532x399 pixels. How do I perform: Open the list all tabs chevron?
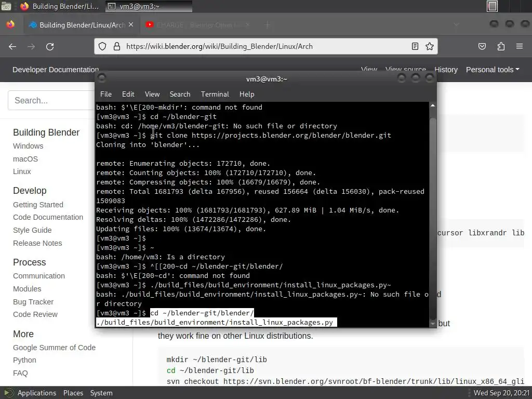[456, 24]
